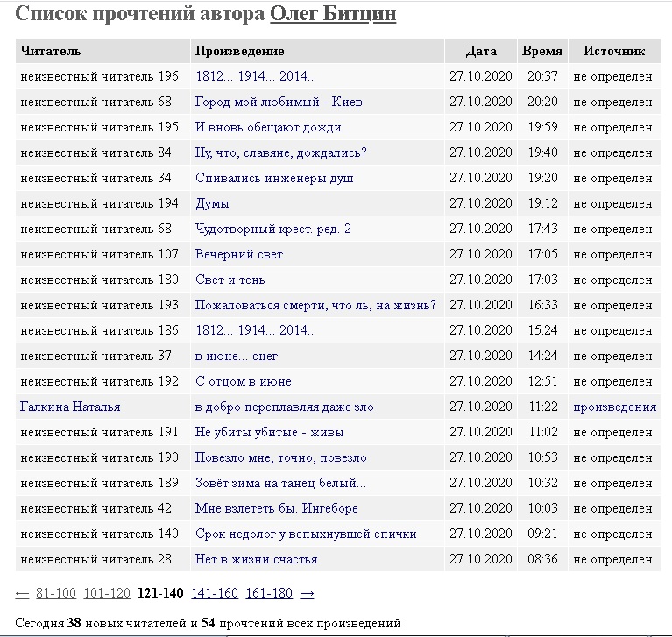This screenshot has height=637, width=672.
Task: Open the 15:24 entry '1812... 1914... 2014..'
Action: [255, 330]
